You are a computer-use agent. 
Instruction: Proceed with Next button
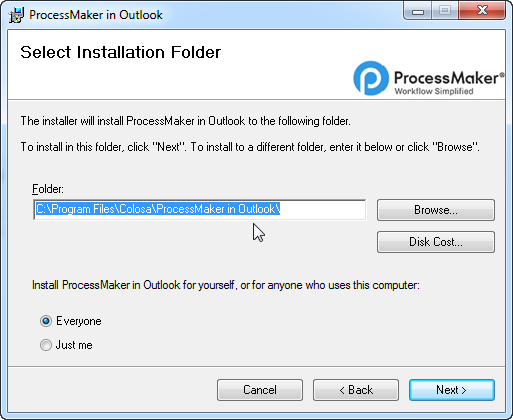click(452, 390)
